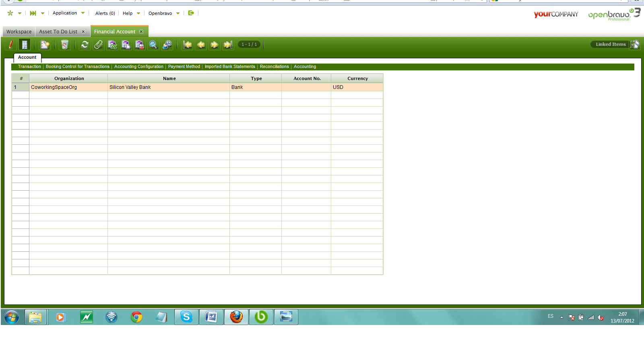Click the green logout icon
The width and height of the screenshot is (644, 362).
point(191,13)
